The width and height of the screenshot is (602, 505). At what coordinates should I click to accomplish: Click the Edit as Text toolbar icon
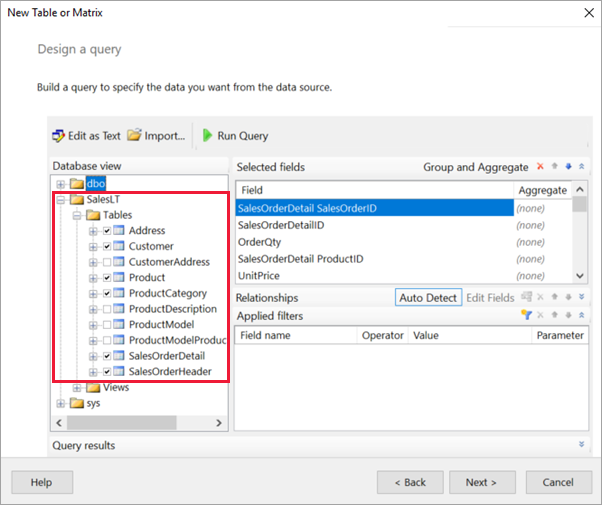(x=58, y=135)
